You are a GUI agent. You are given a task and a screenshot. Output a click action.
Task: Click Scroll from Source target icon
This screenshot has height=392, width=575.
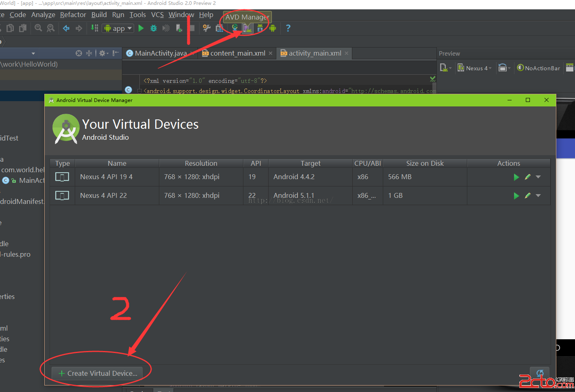pos(79,53)
